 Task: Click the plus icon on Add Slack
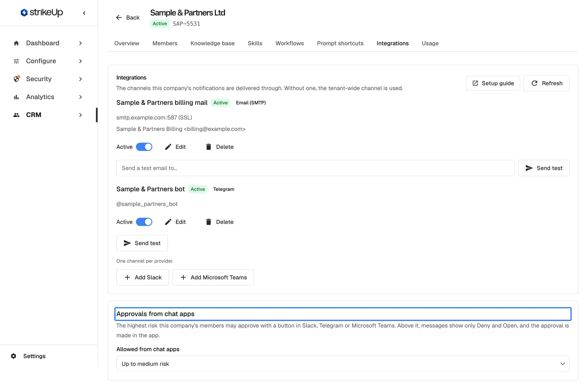[127, 277]
